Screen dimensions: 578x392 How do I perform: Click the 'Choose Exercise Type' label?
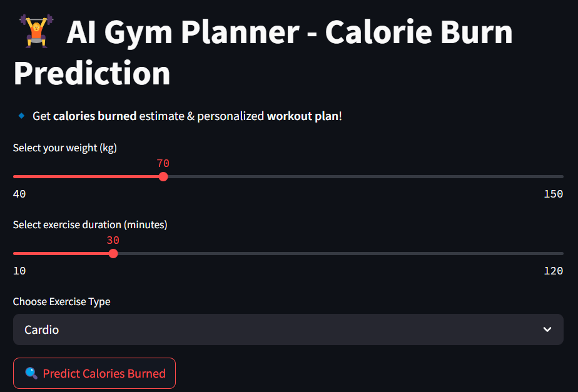(x=62, y=302)
